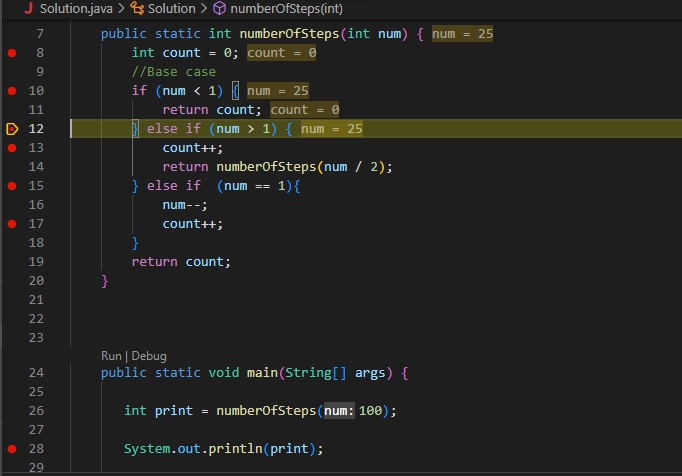
Task: Click the closing brace on line 20
Action: [104, 281]
